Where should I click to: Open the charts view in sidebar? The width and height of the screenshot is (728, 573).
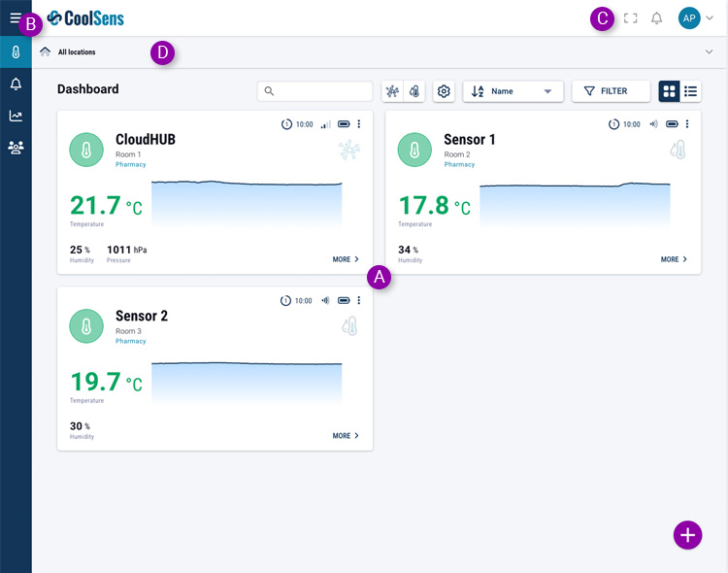(16, 116)
